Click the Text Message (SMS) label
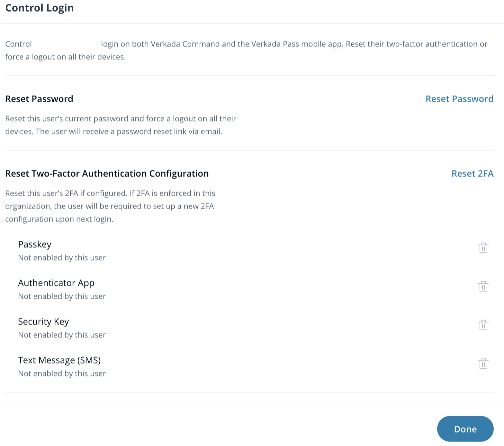 pyautogui.click(x=59, y=360)
